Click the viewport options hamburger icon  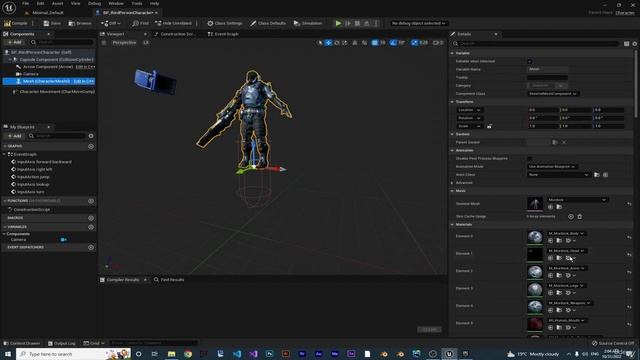(104, 42)
